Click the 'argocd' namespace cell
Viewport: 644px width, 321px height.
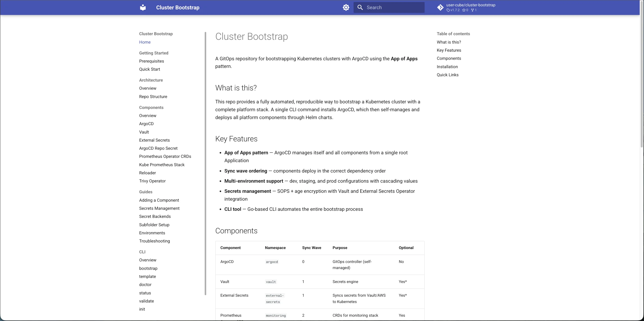point(272,262)
